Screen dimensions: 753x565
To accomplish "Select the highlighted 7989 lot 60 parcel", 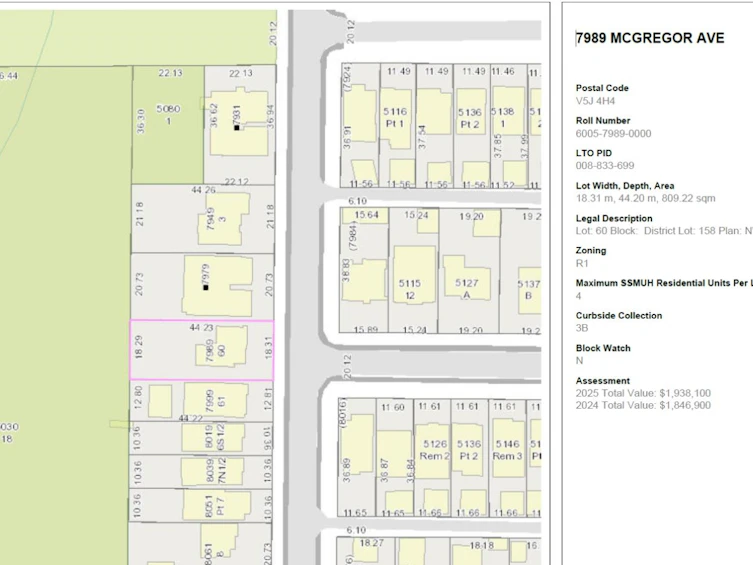I will (x=202, y=350).
